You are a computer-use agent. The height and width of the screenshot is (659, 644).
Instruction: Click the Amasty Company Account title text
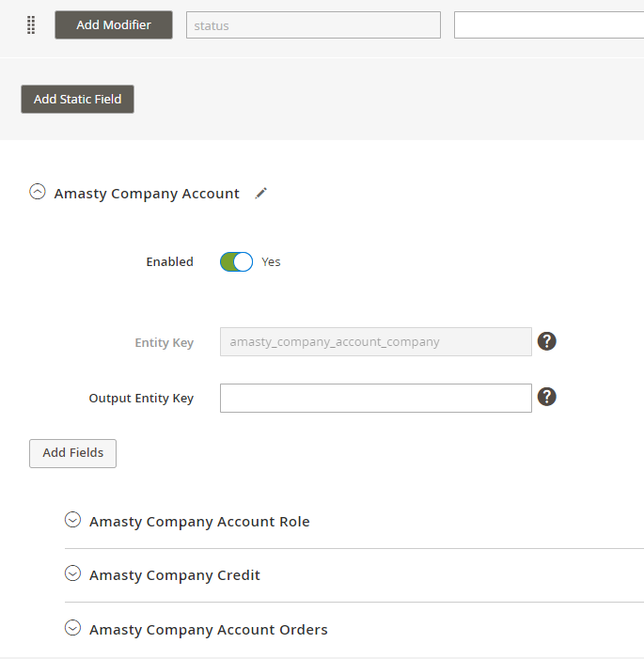pos(147,194)
